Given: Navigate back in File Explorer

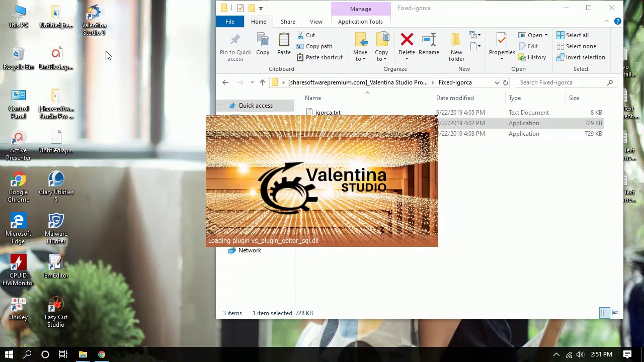Looking at the screenshot, I should tap(225, 82).
